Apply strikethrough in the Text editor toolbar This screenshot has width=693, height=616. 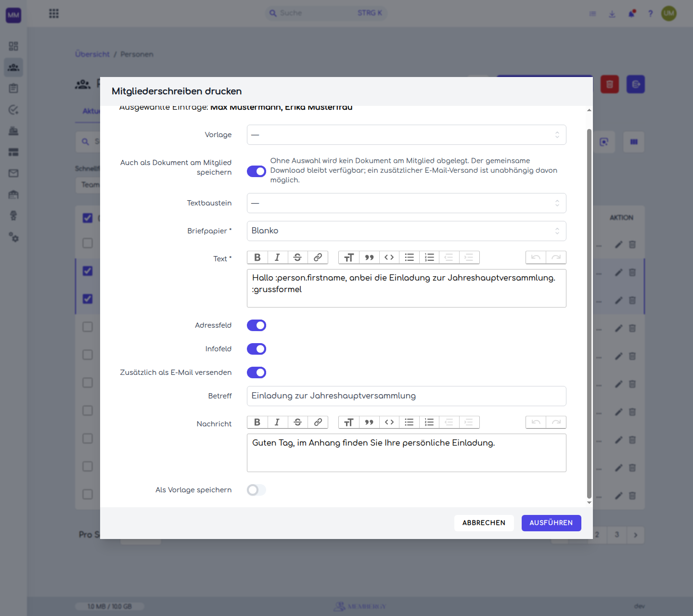click(297, 257)
